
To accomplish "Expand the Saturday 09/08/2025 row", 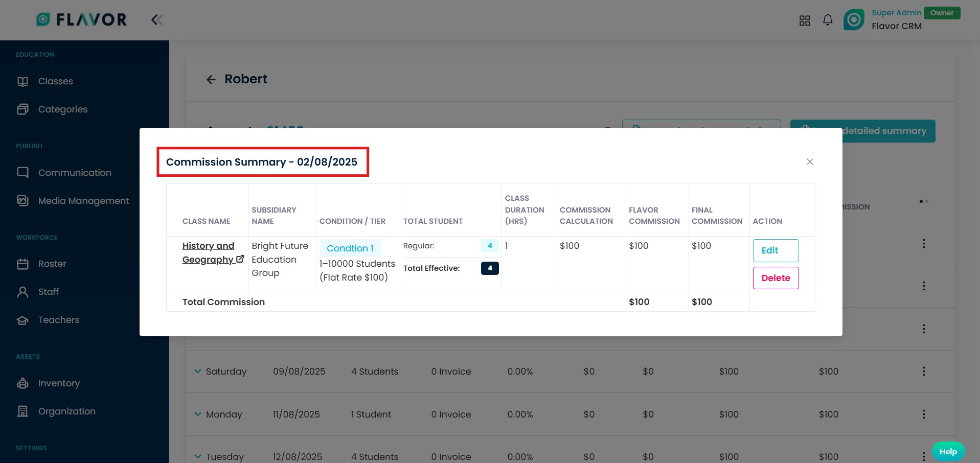I will point(198,372).
